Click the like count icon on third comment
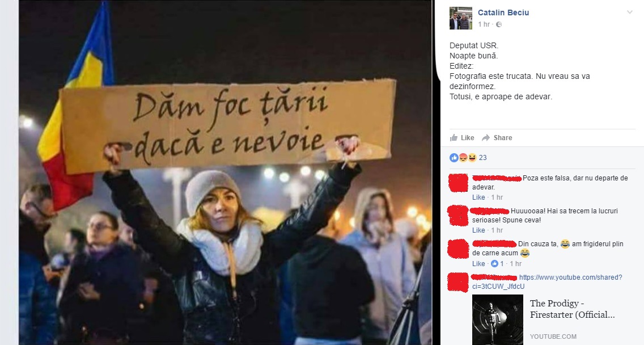 tap(494, 264)
